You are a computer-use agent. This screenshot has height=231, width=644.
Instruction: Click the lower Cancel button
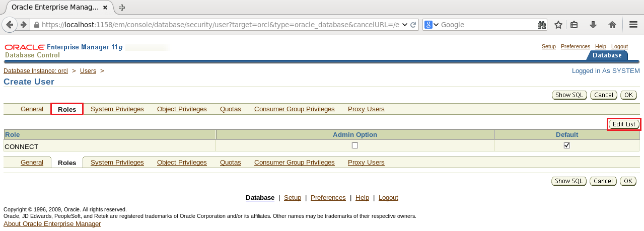coord(604,181)
